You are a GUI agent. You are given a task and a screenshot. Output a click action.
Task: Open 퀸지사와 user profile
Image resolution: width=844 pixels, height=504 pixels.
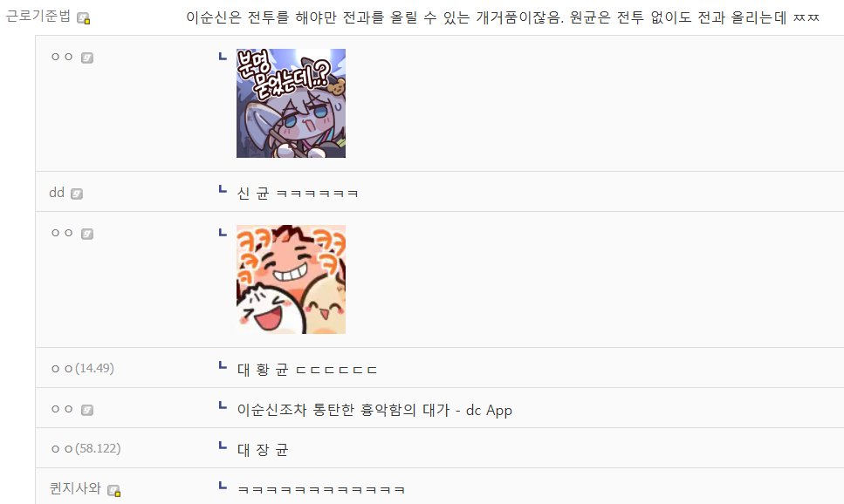tap(75, 487)
